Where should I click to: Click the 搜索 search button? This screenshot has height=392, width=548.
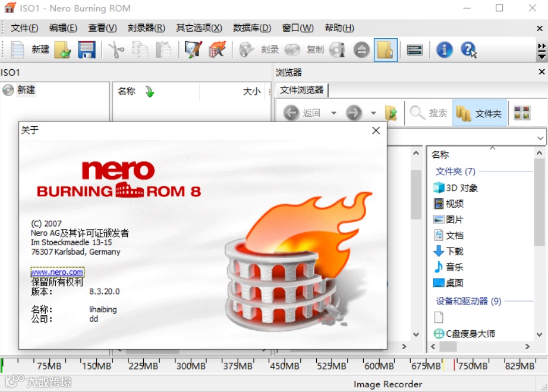428,113
